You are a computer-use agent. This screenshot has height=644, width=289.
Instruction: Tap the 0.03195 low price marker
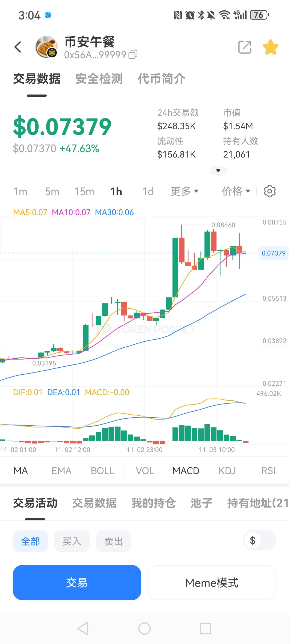point(44,363)
